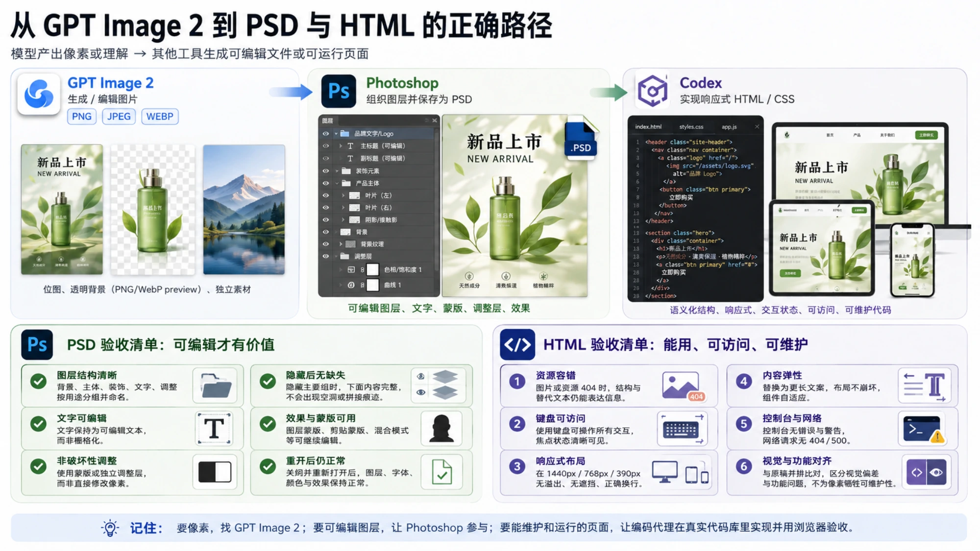
Task: Select the transparent-background bottle thumbnail
Action: (153, 209)
